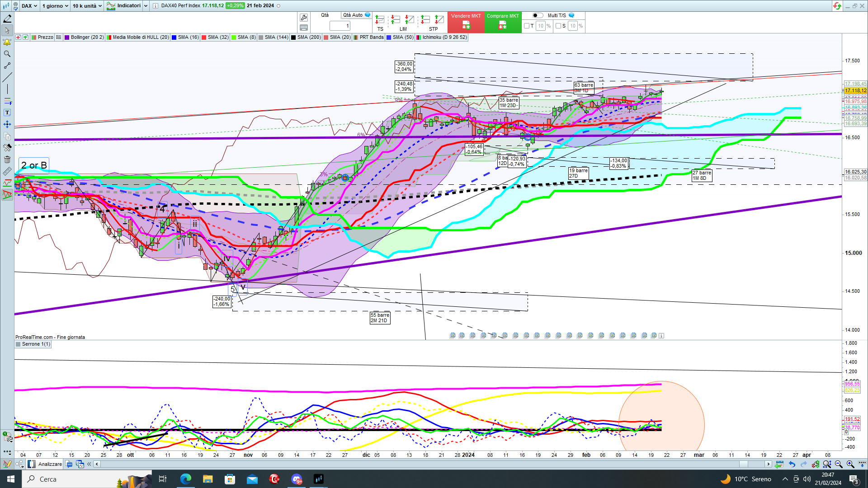Select the pencil drawing tool in sidebar
The width and height of the screenshot is (868, 488).
(x=7, y=19)
